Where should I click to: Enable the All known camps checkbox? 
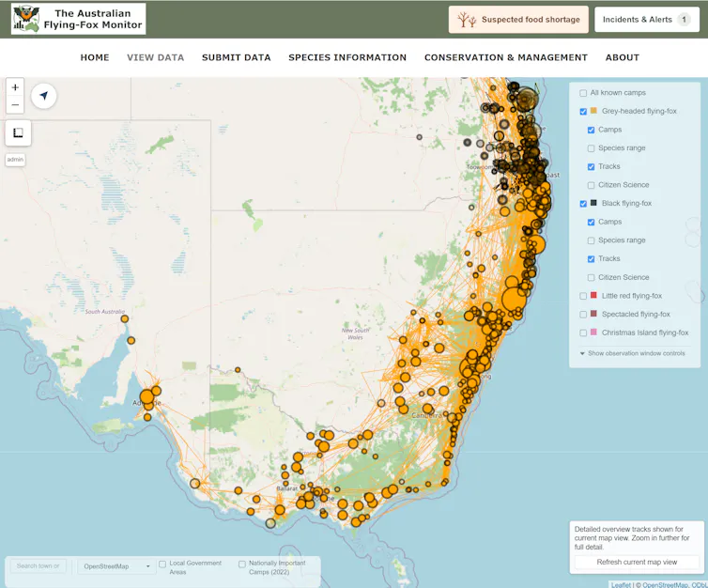pyautogui.click(x=583, y=93)
